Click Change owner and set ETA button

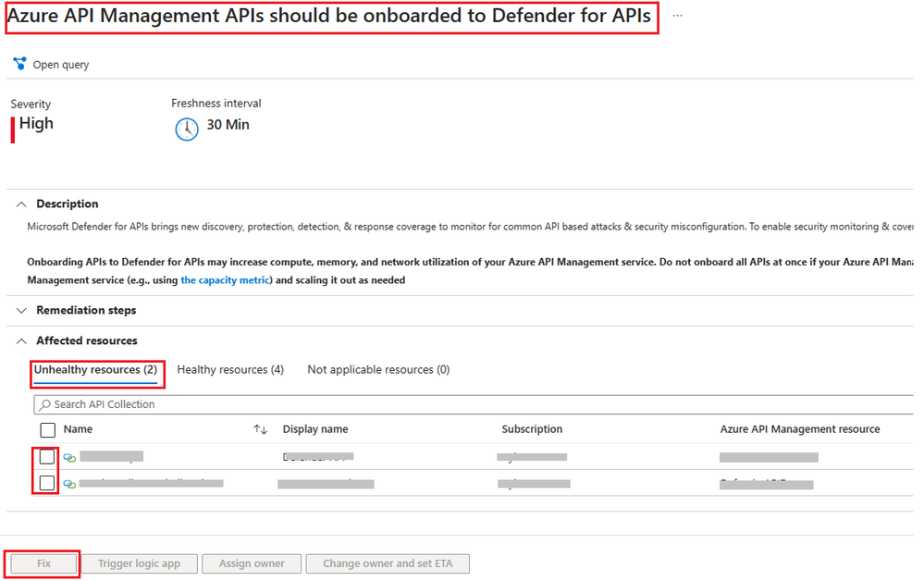tap(388, 563)
